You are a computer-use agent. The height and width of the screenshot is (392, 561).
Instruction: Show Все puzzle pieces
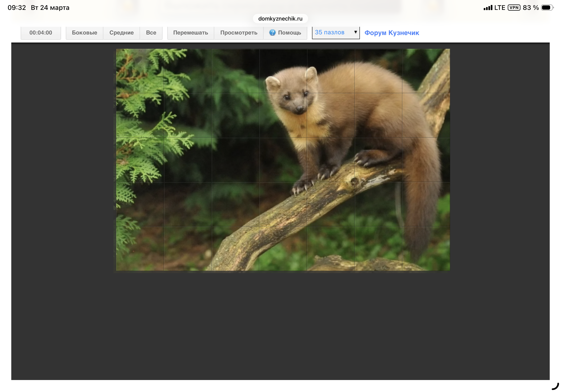point(151,32)
